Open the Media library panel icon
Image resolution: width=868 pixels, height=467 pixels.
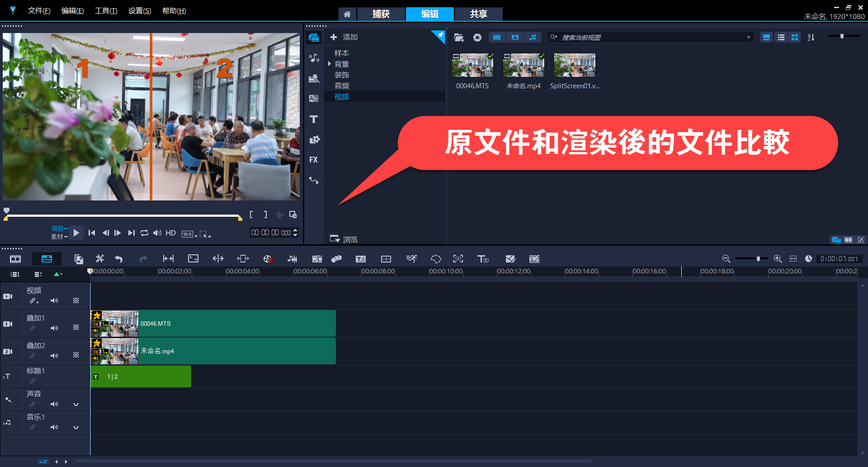(314, 38)
